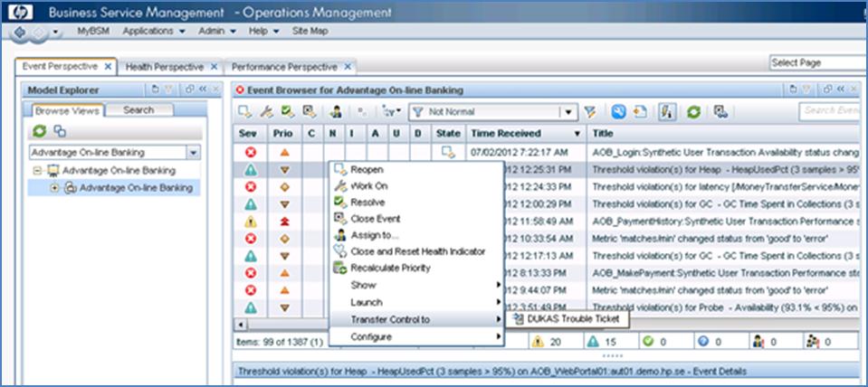Expand the child Advantage On-line Banking tree node
This screenshot has height=387, width=868.
(x=54, y=188)
